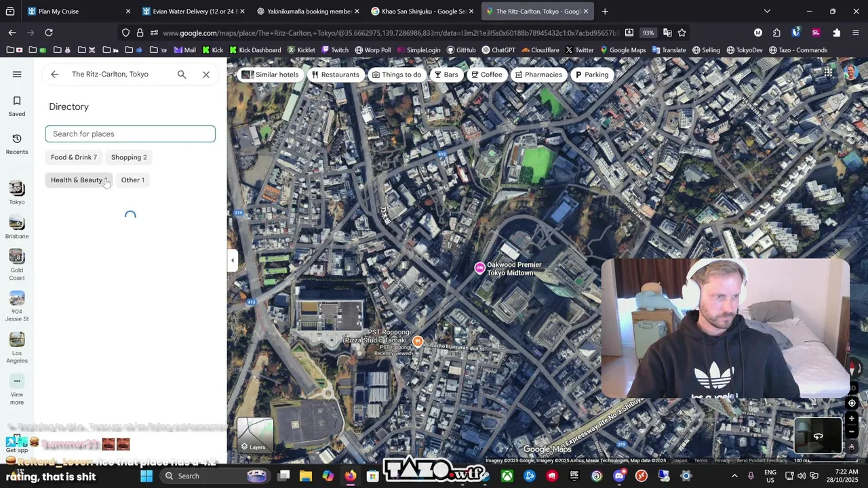Open Discord from the taskbar
Image resolution: width=868 pixels, height=488 pixels.
pyautogui.click(x=619, y=476)
